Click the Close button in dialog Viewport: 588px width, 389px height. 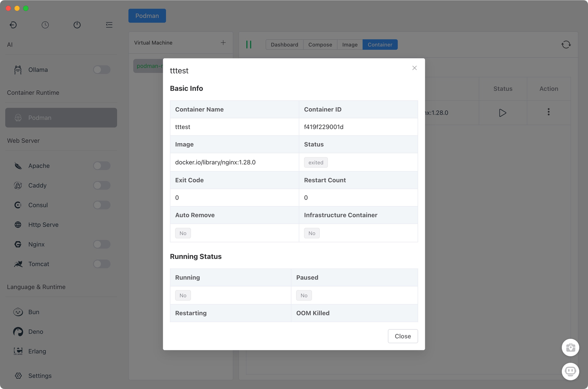pyautogui.click(x=402, y=336)
